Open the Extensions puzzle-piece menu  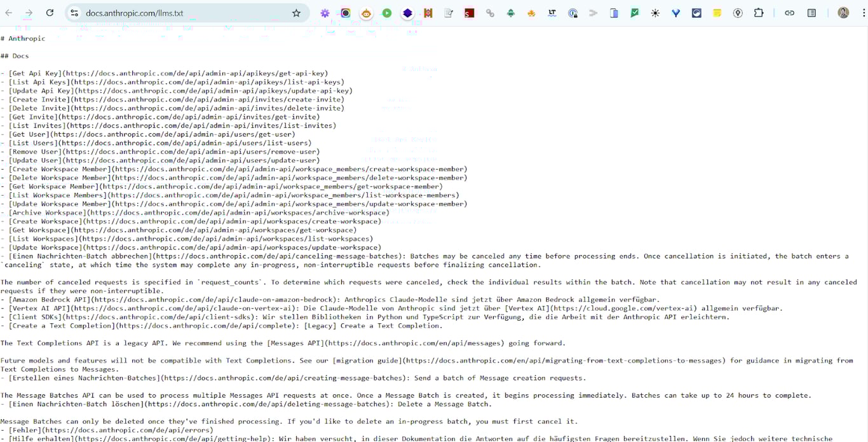[x=759, y=13]
